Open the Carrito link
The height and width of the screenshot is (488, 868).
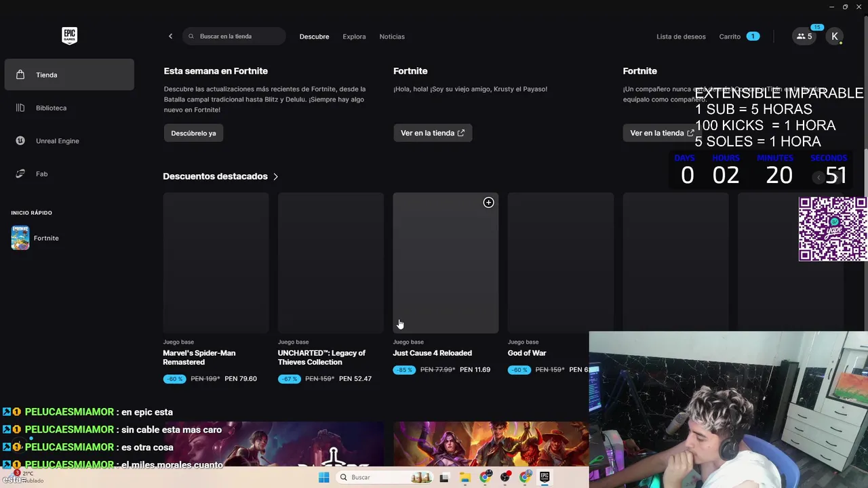(730, 37)
